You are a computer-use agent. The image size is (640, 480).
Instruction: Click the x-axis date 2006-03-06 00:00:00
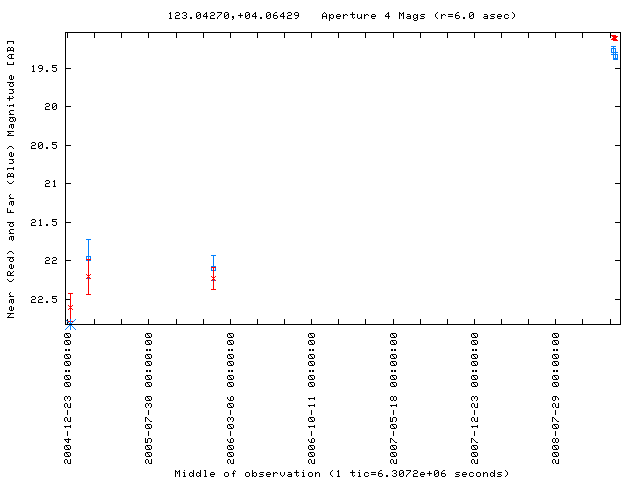tap(231, 398)
